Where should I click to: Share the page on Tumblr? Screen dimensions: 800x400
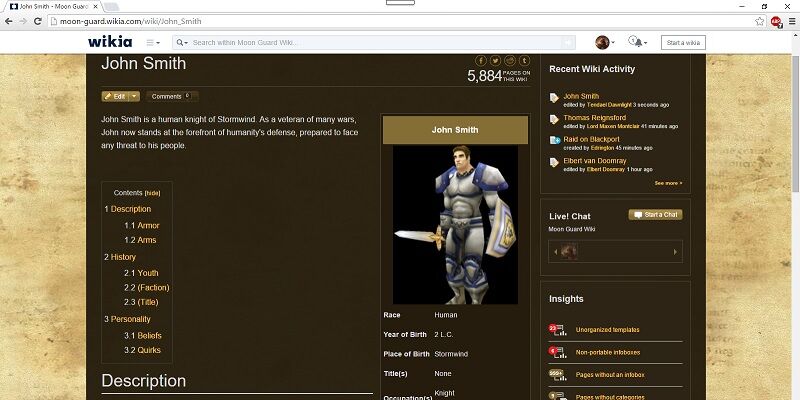pyautogui.click(x=524, y=60)
